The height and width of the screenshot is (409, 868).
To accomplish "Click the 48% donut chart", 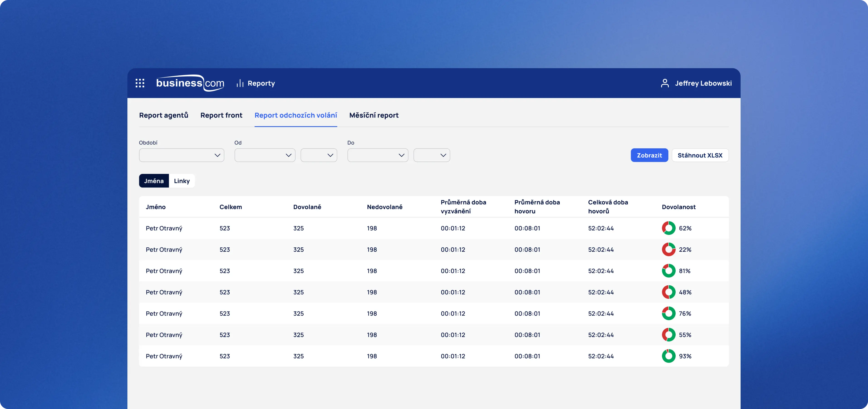I will point(669,292).
